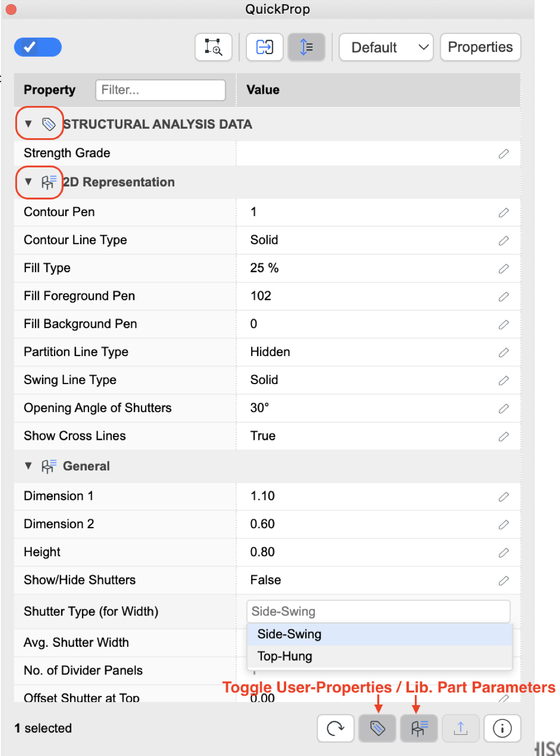Viewport: 560px width, 756px height.
Task: Edit Opening Angle of Shutters pencil icon
Action: (504, 408)
